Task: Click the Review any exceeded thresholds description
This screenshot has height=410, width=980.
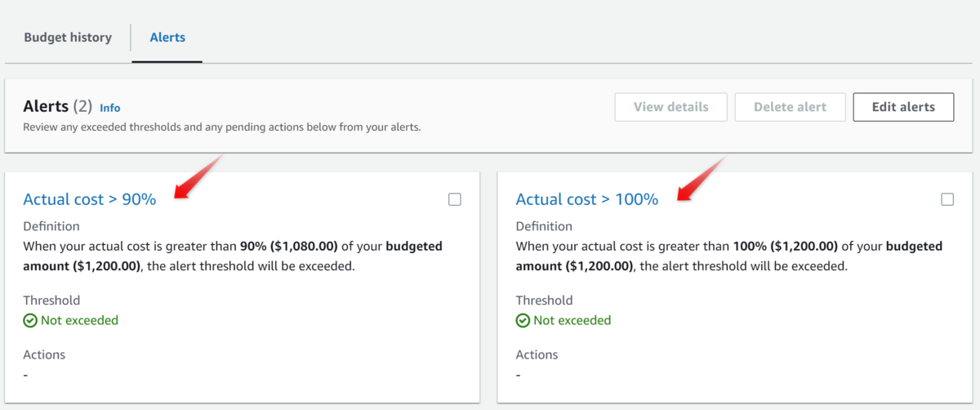Action: (221, 127)
